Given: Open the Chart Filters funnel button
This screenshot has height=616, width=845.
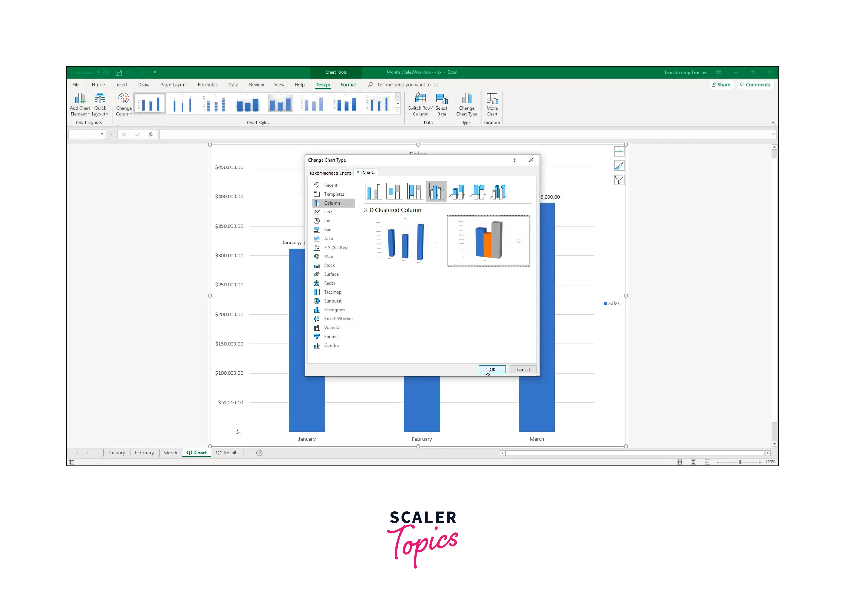Looking at the screenshot, I should (x=619, y=180).
